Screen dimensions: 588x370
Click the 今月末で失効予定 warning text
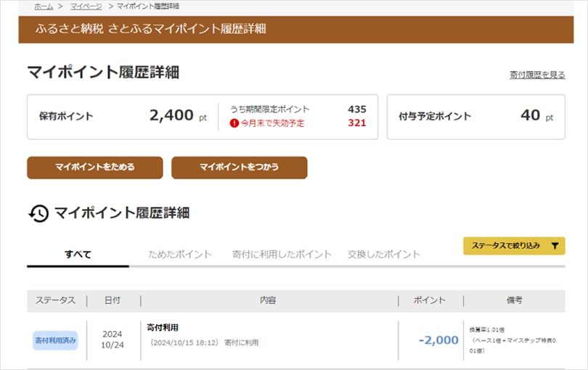tap(273, 123)
